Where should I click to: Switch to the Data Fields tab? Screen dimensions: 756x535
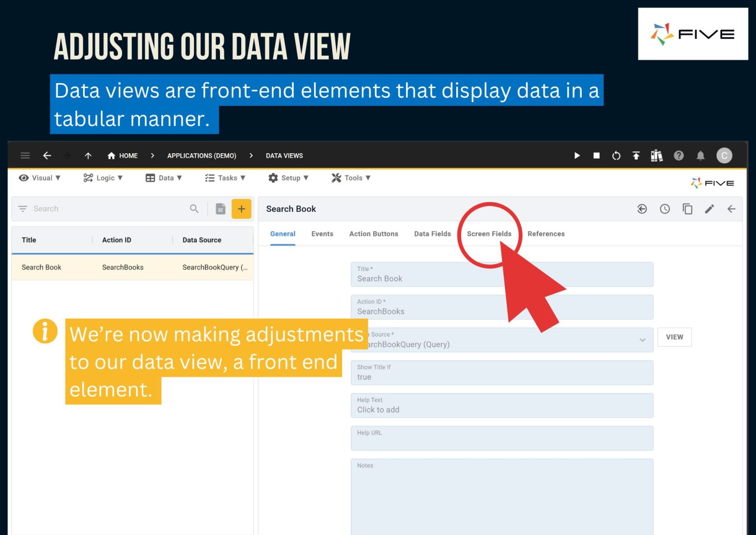pyautogui.click(x=432, y=234)
